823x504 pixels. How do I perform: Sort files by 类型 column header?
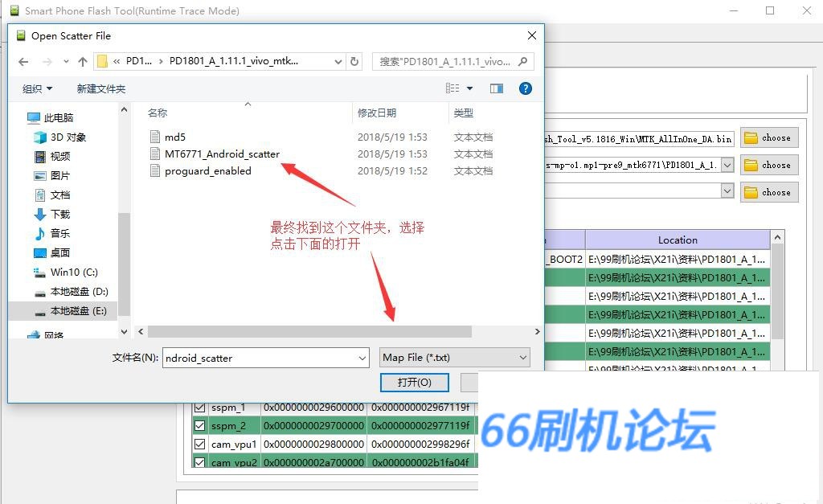[464, 113]
